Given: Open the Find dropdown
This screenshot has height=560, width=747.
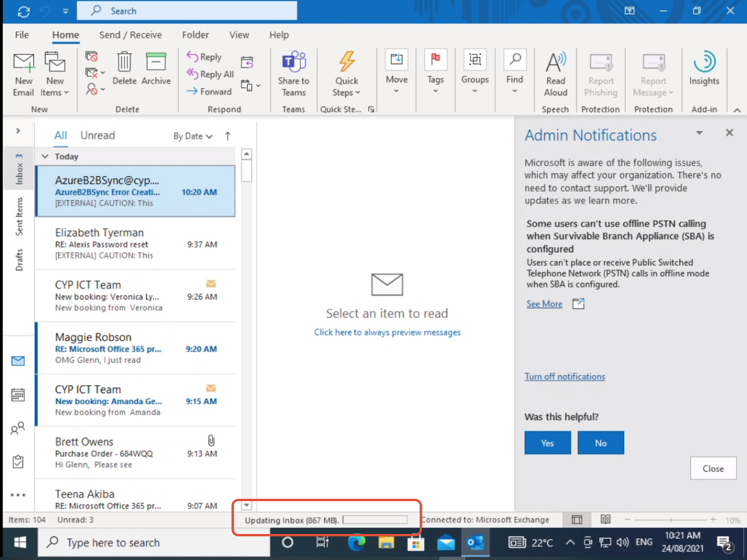Looking at the screenshot, I should (514, 72).
